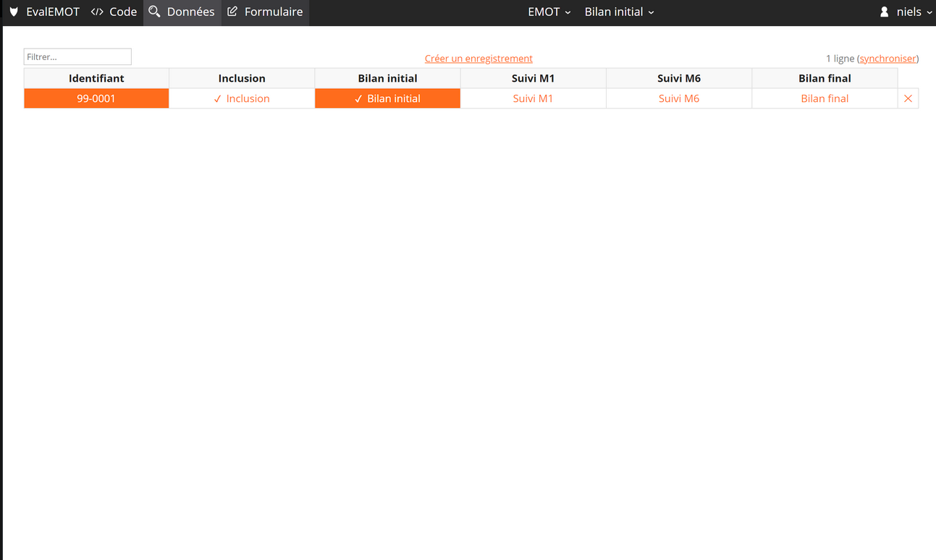Open the Suivi M1 form in row

tap(533, 98)
